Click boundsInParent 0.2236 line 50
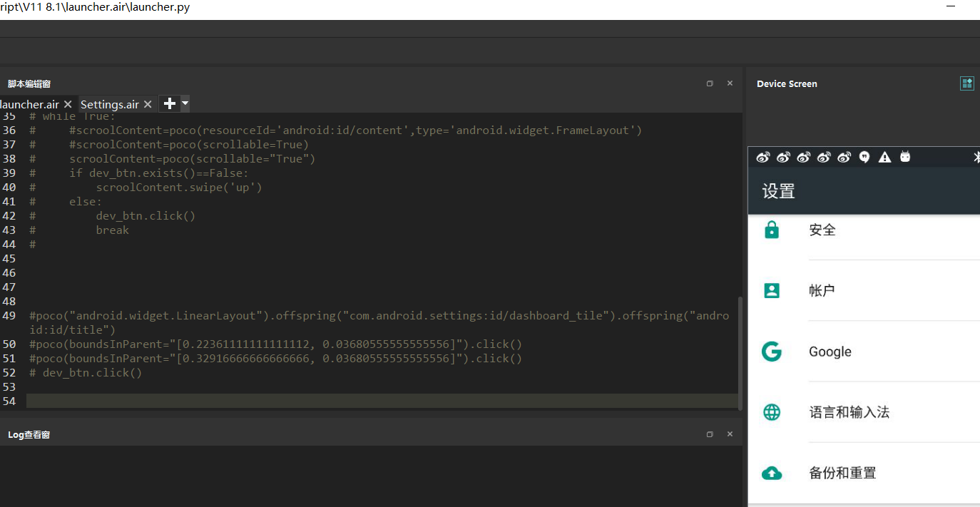 275,344
